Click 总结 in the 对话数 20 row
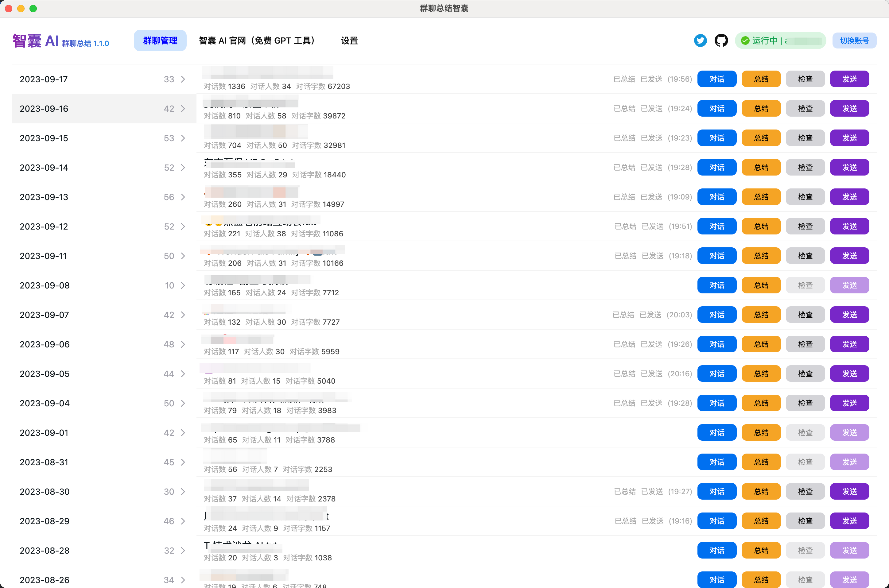889x588 pixels. click(x=761, y=551)
